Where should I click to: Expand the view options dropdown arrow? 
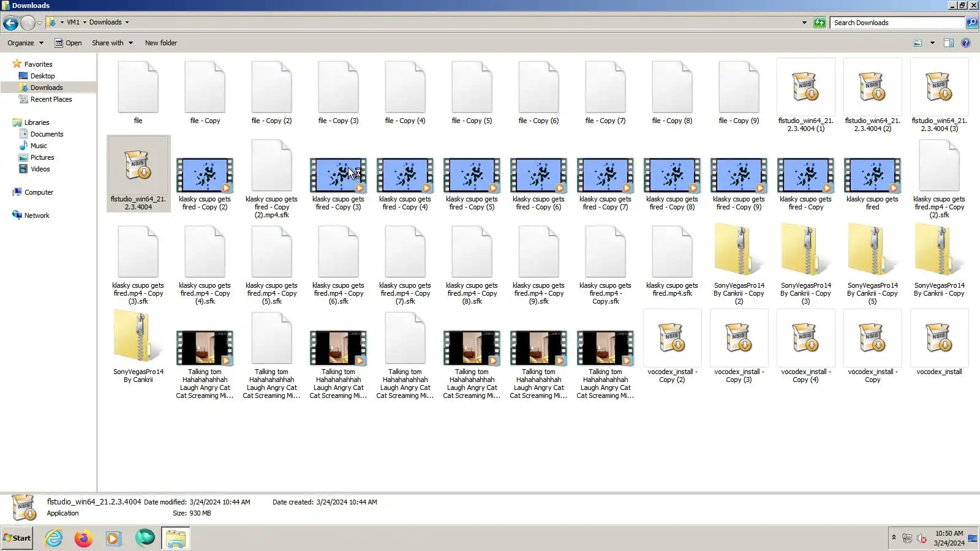pyautogui.click(x=932, y=43)
